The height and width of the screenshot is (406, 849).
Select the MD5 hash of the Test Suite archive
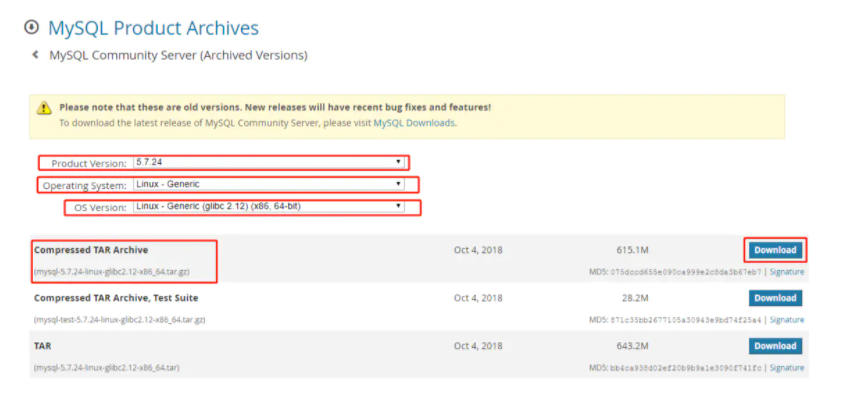686,320
